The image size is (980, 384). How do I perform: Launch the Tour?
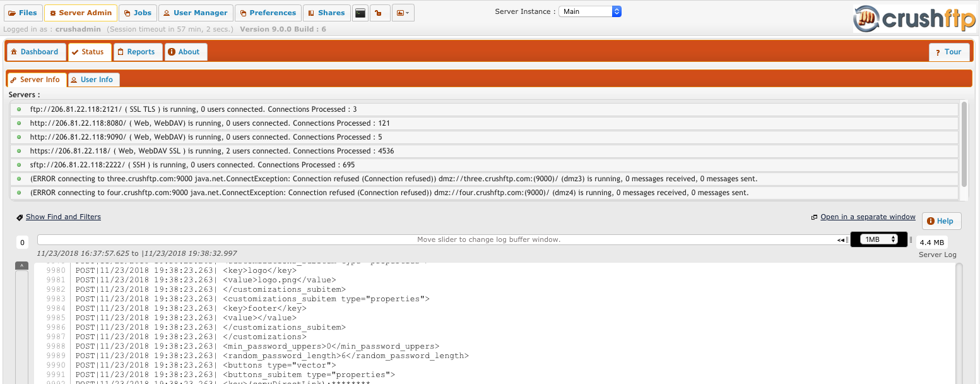pos(949,52)
